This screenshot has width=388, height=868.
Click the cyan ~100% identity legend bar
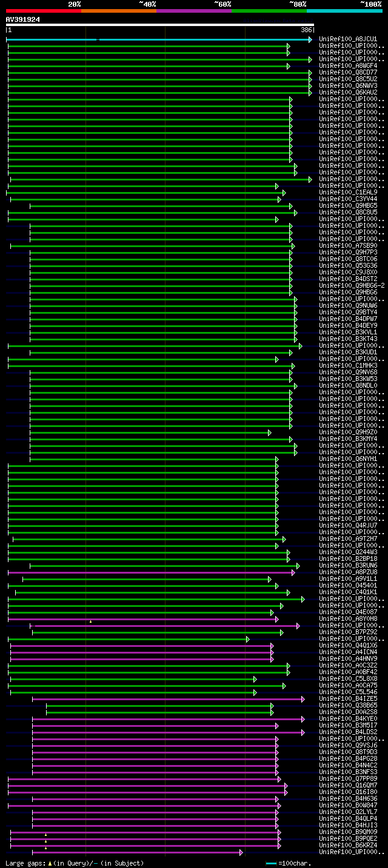click(344, 11)
